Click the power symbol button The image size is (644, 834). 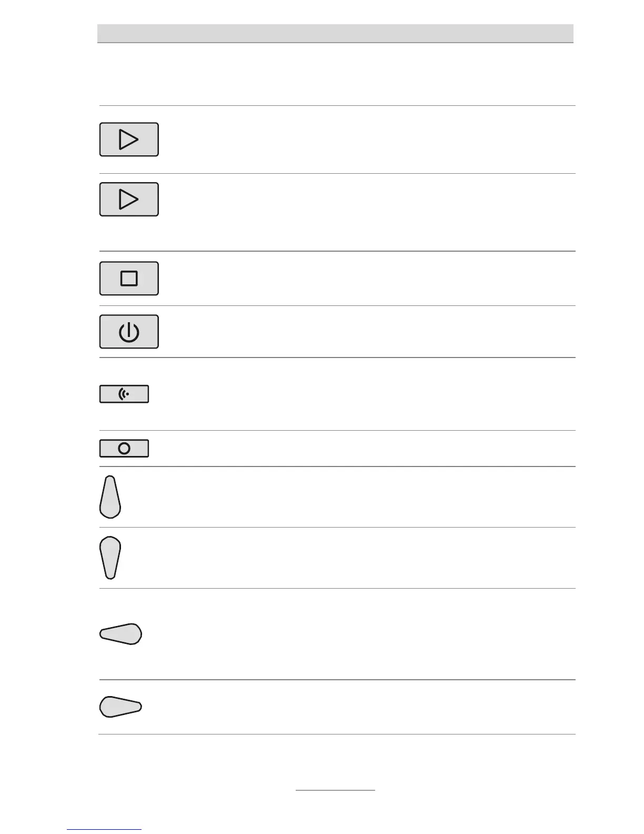point(129,332)
